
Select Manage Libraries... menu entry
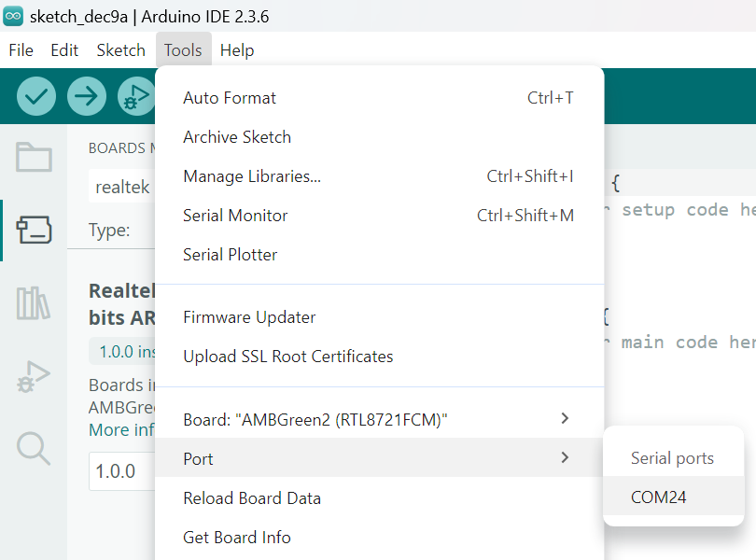252,176
